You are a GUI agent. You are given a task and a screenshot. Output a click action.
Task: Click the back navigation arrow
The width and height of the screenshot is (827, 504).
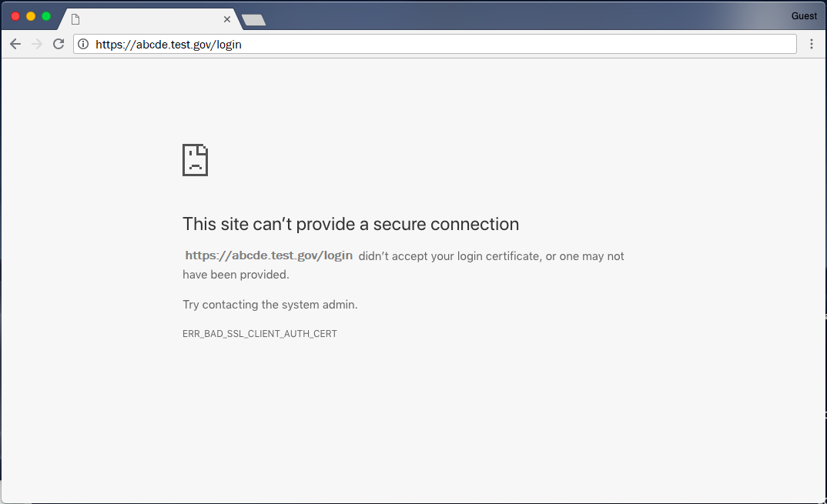pos(15,44)
